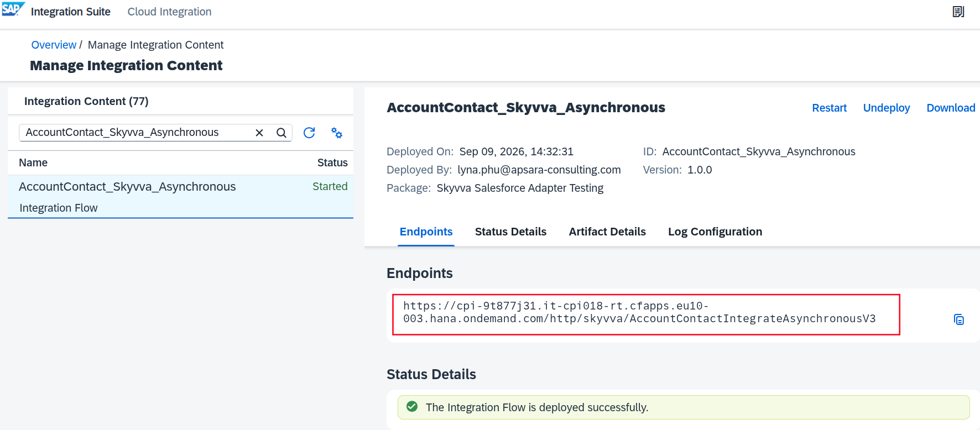
Task: Run search with the magnifier icon
Action: (x=282, y=133)
